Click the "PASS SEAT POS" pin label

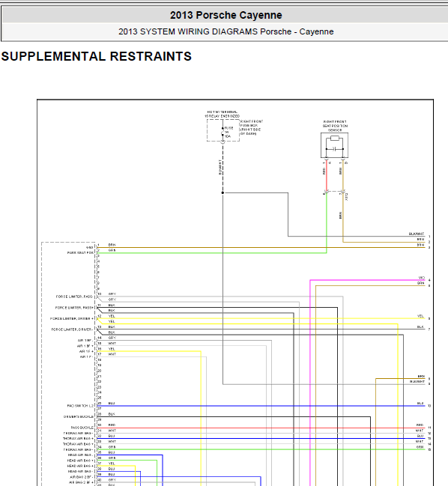[80, 253]
